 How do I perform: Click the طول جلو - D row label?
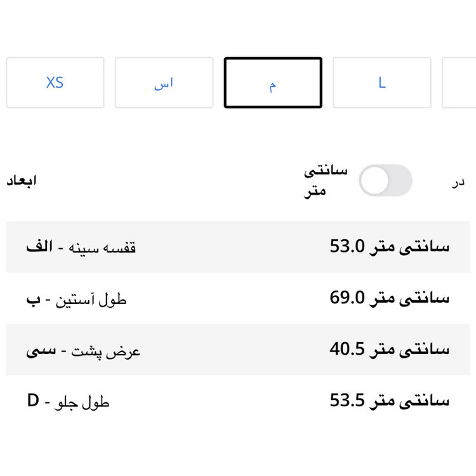point(69,402)
